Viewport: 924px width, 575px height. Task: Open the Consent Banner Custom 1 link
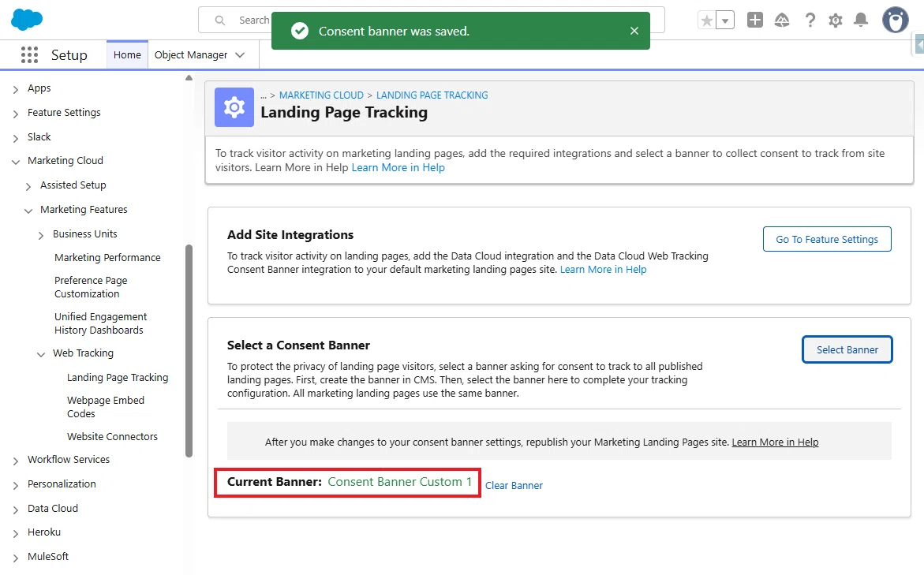(399, 482)
